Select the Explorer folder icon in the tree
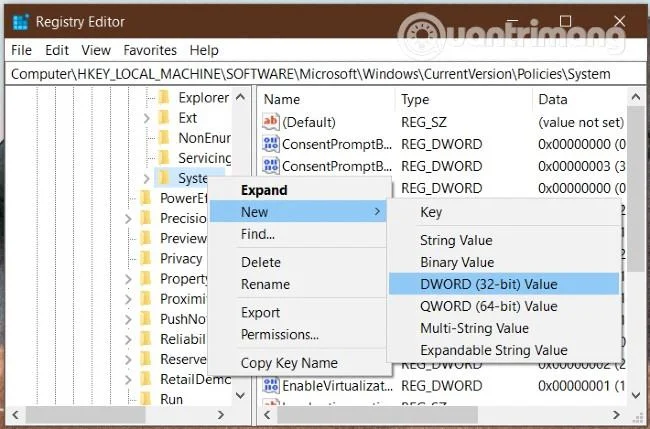 pyautogui.click(x=164, y=97)
